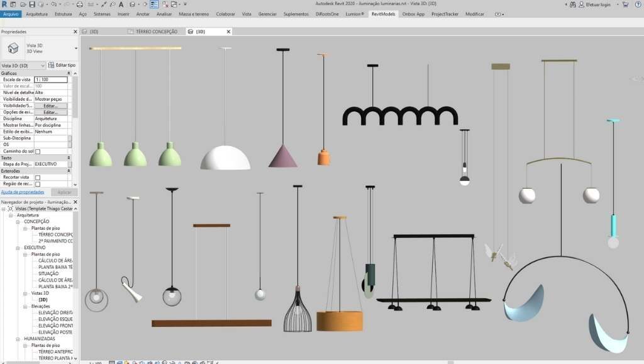The width and height of the screenshot is (644, 364).
Task: Click the Thin Lines icon in quick access toolbar
Action: [x=153, y=4]
